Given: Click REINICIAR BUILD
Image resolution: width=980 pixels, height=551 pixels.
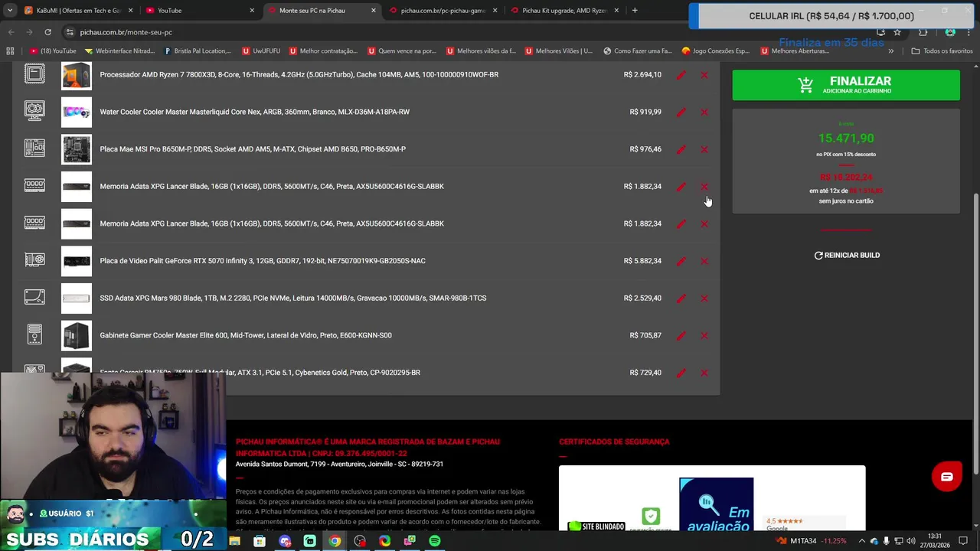Looking at the screenshot, I should (847, 256).
